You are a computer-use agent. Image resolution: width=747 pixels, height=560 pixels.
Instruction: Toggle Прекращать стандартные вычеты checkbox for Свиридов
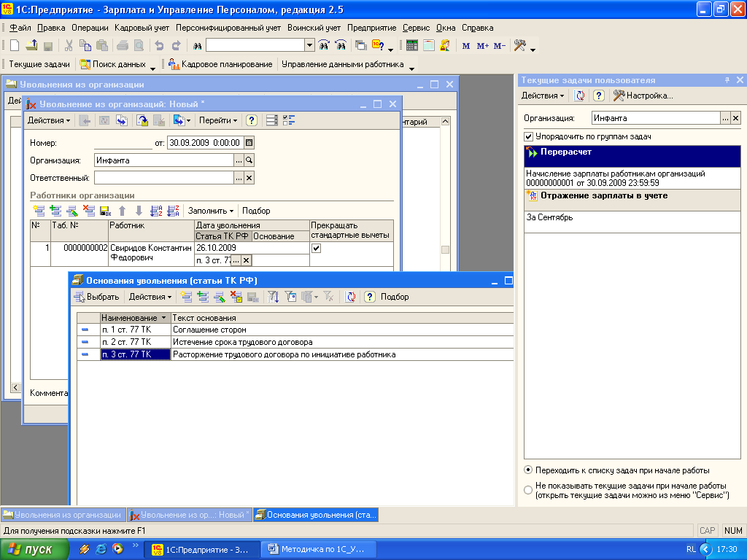pyautogui.click(x=316, y=248)
